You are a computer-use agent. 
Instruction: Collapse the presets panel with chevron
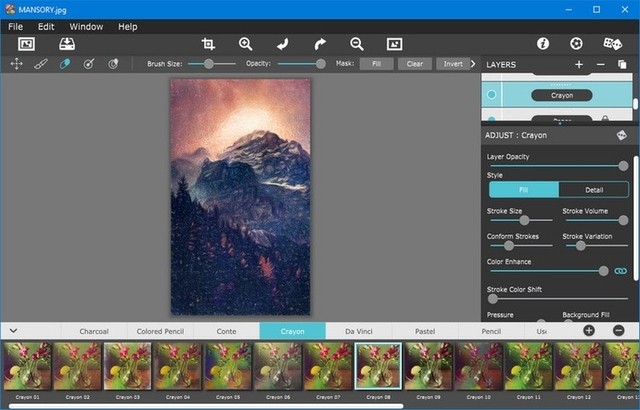(13, 330)
